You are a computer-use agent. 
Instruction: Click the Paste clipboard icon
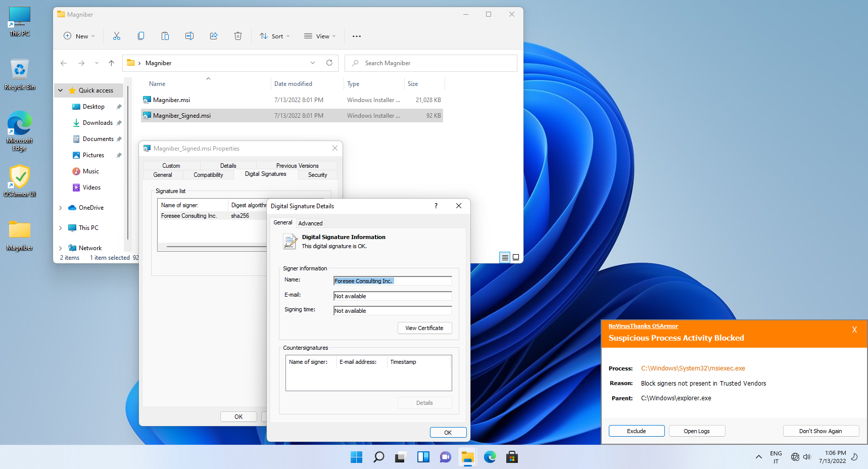pos(165,36)
